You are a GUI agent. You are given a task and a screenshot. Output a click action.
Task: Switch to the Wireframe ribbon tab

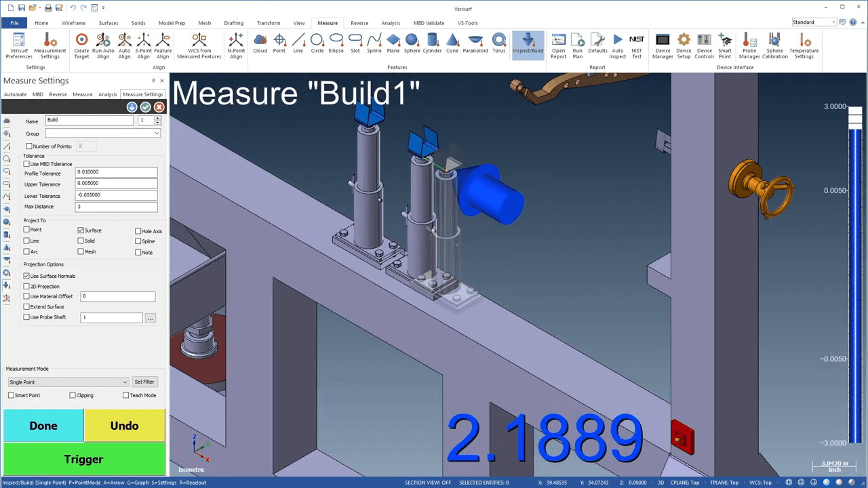click(73, 23)
